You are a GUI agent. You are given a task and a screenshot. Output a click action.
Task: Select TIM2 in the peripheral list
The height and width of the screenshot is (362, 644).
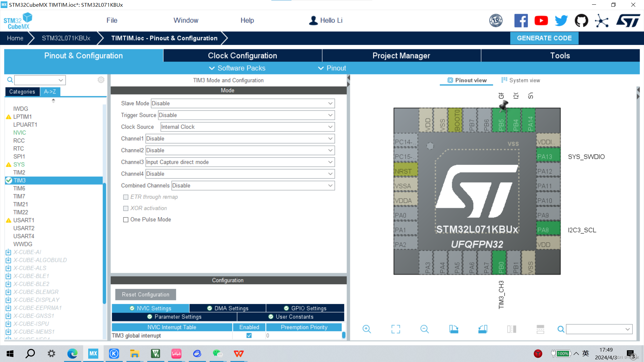coord(19,172)
